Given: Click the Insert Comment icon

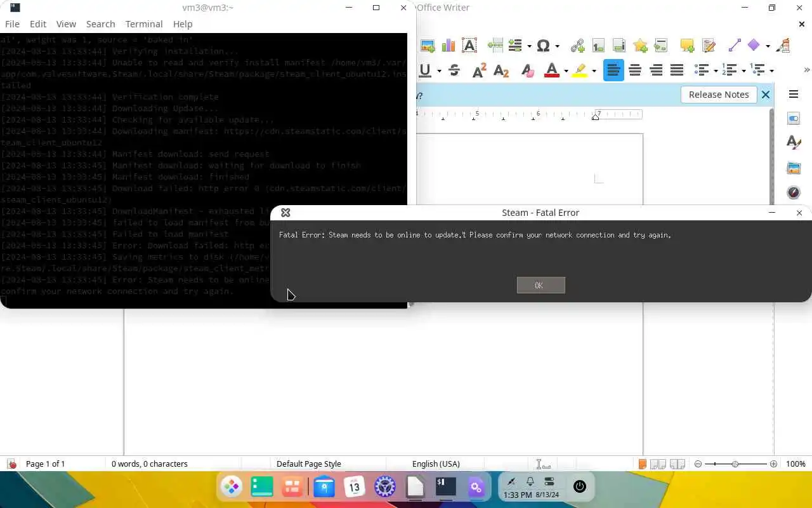Looking at the screenshot, I should (x=687, y=46).
